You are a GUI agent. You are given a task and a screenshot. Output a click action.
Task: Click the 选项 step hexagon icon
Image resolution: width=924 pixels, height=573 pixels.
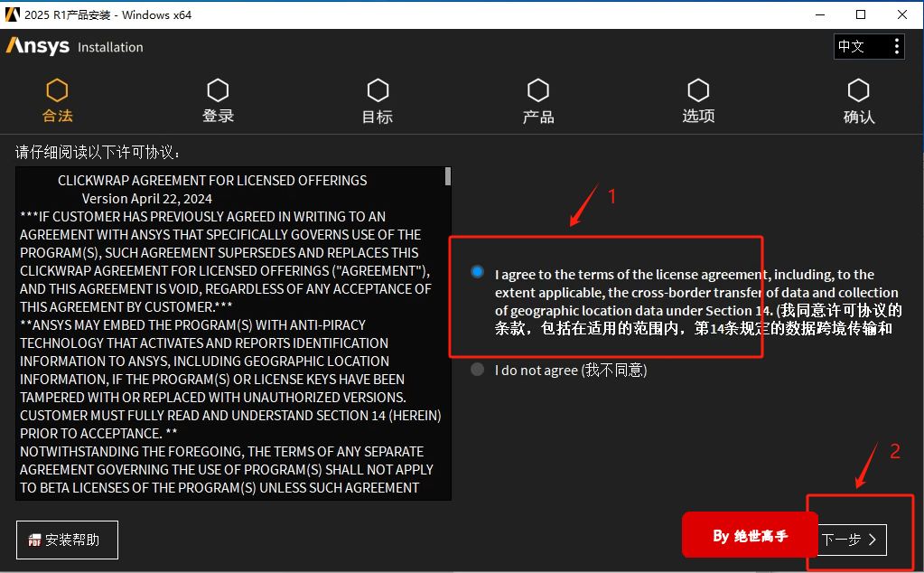[698, 90]
